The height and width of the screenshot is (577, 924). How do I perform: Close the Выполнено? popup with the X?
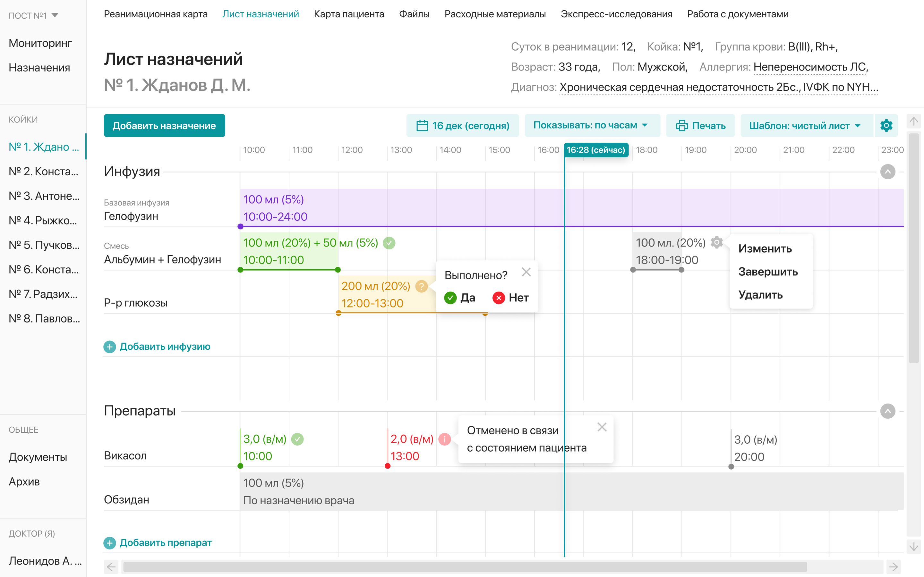pyautogui.click(x=526, y=272)
